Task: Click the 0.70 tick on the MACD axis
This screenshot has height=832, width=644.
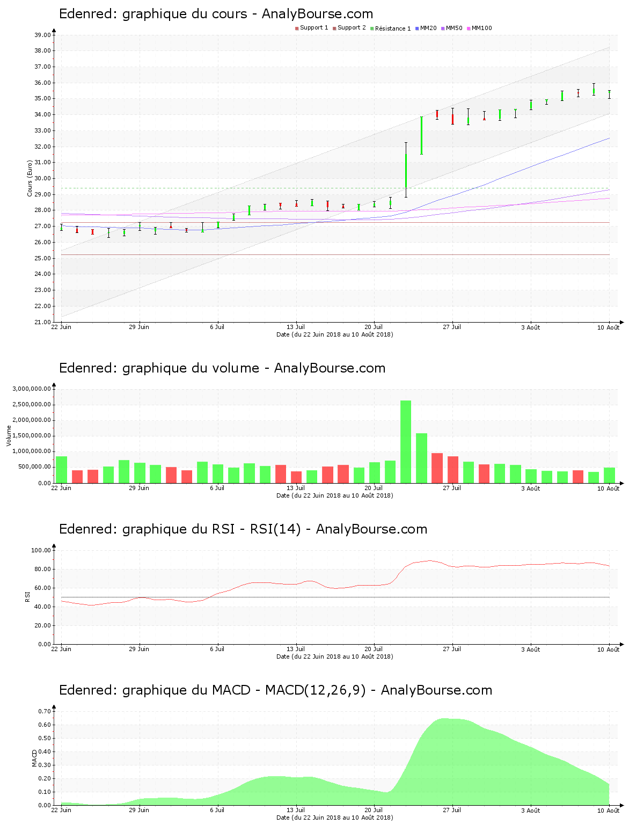Action: pyautogui.click(x=45, y=711)
